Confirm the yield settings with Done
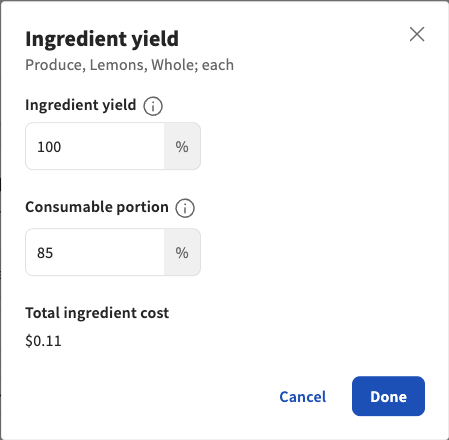The width and height of the screenshot is (449, 440). 388,396
